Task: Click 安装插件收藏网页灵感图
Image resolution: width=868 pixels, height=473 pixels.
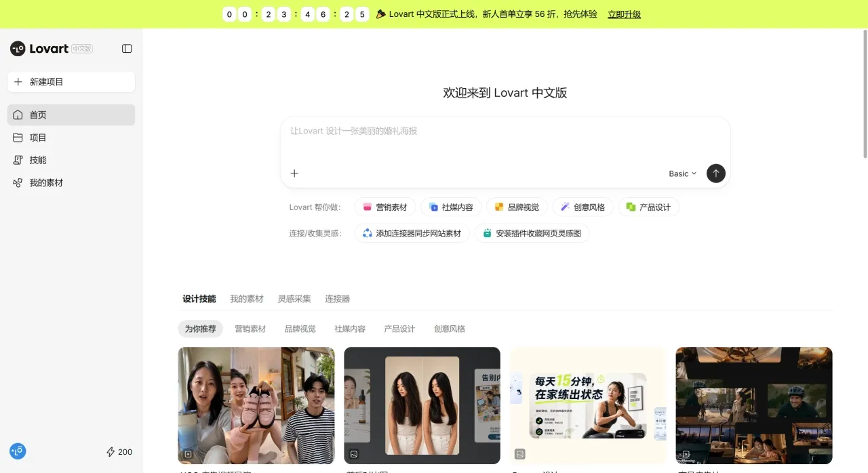Action: click(532, 233)
